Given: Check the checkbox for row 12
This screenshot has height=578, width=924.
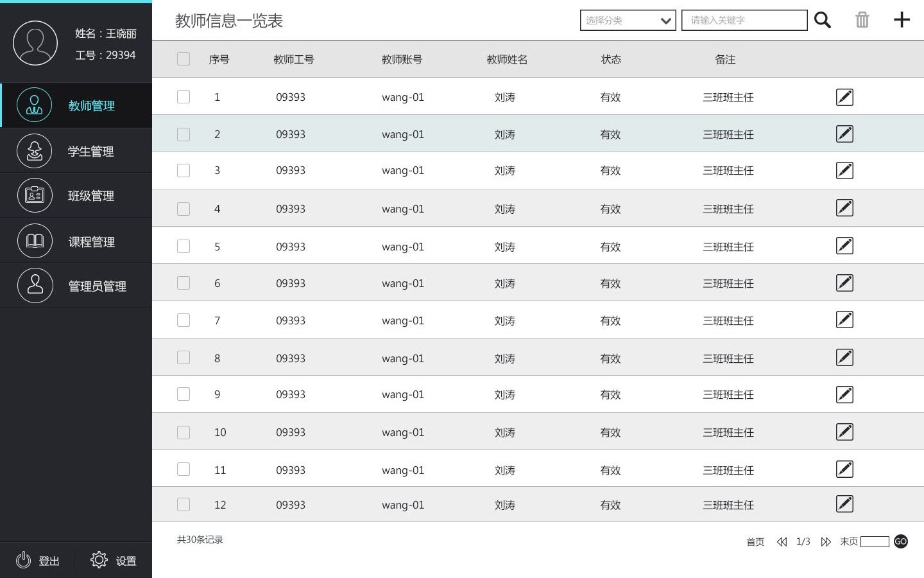Looking at the screenshot, I should 184,505.
